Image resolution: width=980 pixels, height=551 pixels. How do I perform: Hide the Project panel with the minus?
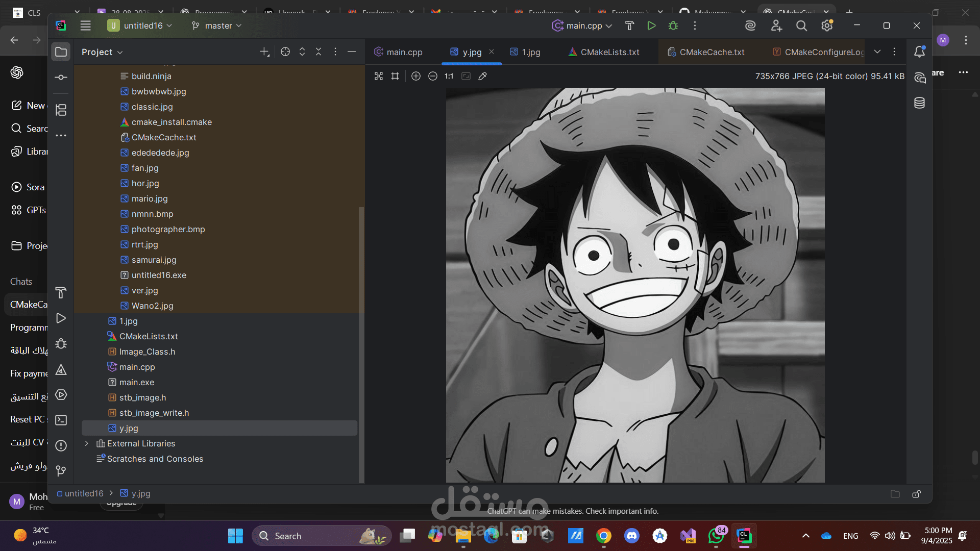click(x=352, y=52)
